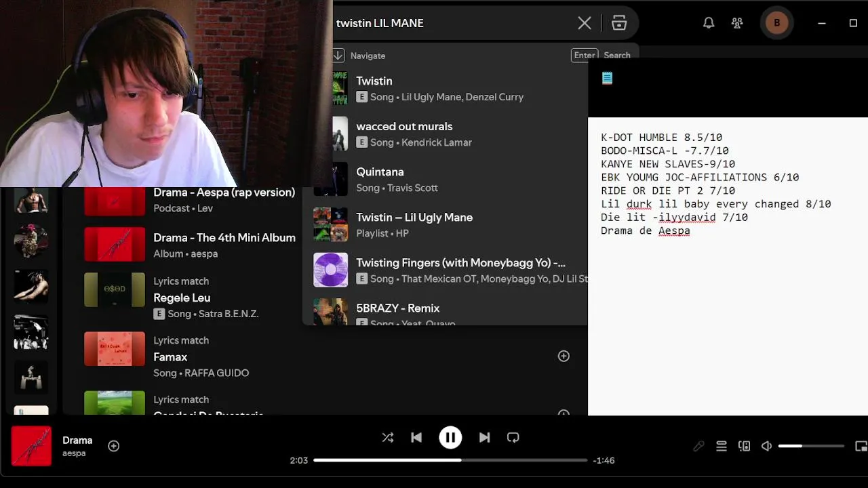Toggle shuffle playback
Screen dimensions: 868x488
pos(388,438)
